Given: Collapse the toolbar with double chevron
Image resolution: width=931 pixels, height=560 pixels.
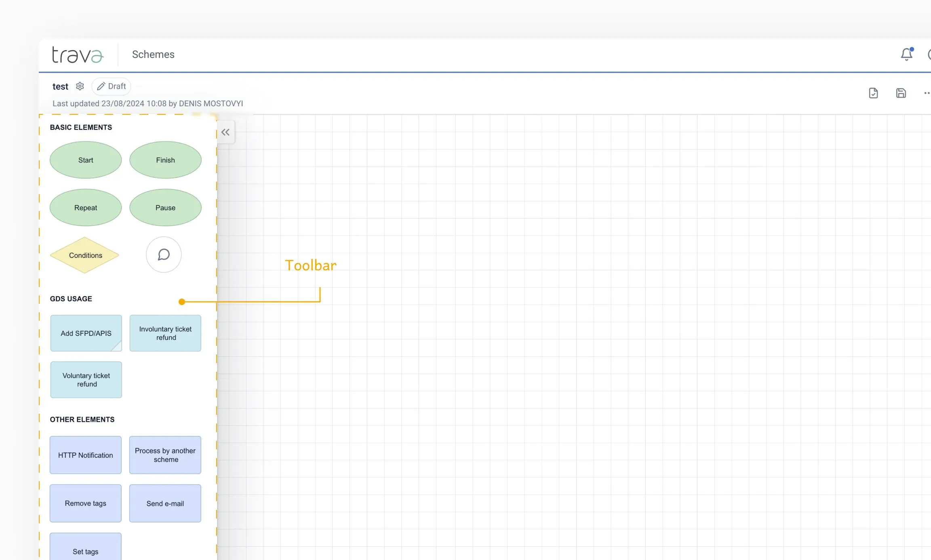Looking at the screenshot, I should click(225, 132).
